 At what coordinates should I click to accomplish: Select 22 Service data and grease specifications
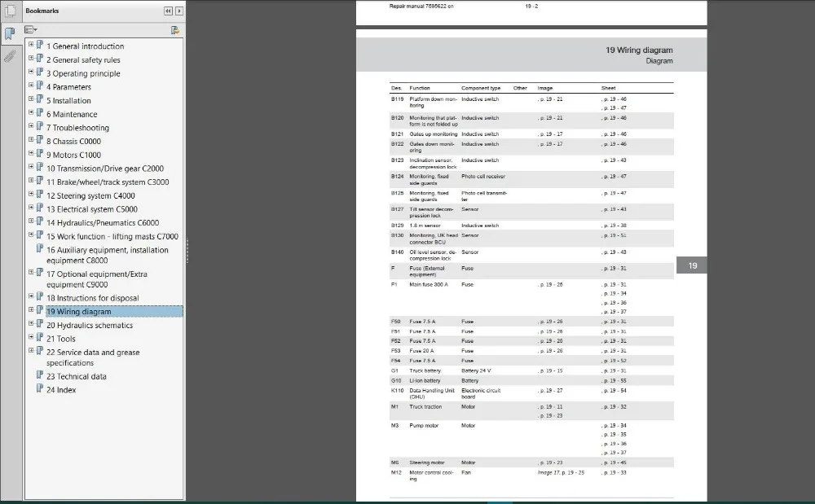(93, 357)
